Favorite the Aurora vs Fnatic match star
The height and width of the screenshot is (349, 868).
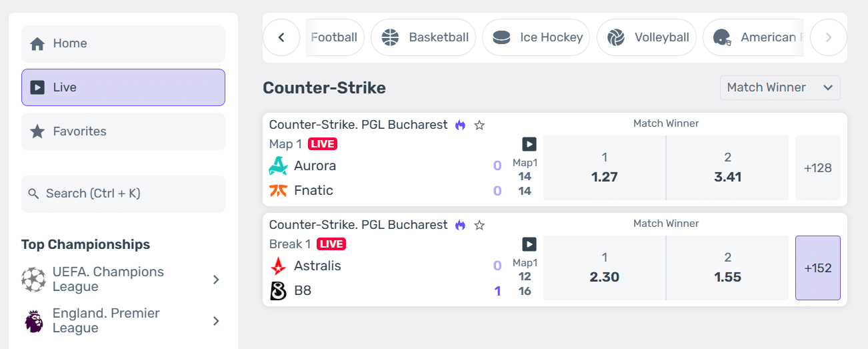coord(479,125)
